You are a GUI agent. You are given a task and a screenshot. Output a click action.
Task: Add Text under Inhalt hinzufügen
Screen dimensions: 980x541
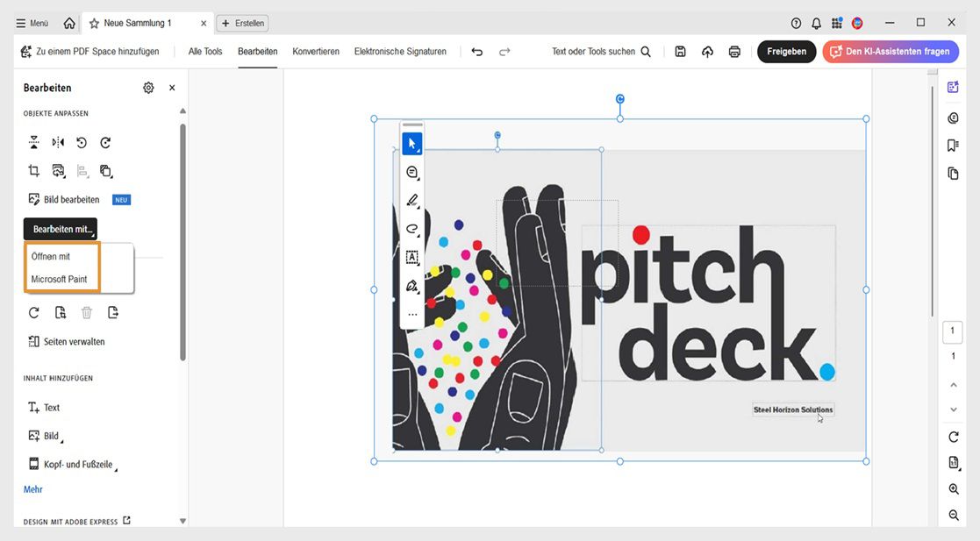coord(44,408)
